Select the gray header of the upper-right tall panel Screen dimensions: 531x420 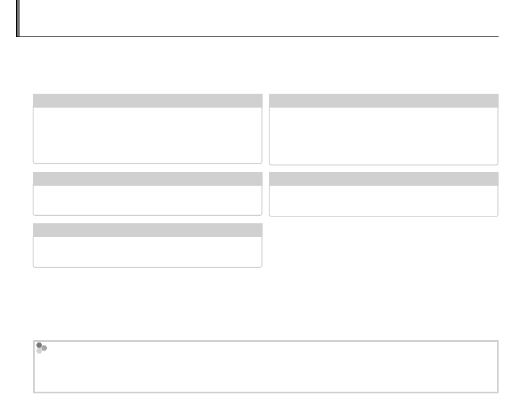384,101
